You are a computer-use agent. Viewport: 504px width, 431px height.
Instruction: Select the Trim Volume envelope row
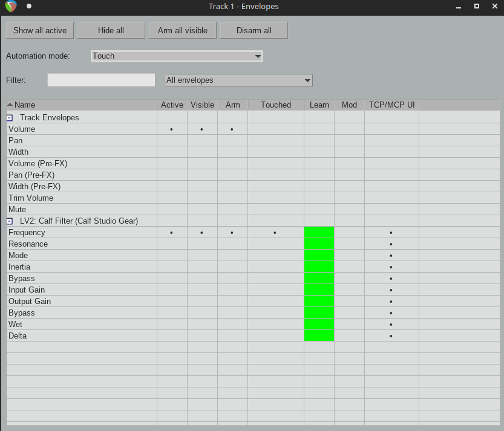click(31, 198)
